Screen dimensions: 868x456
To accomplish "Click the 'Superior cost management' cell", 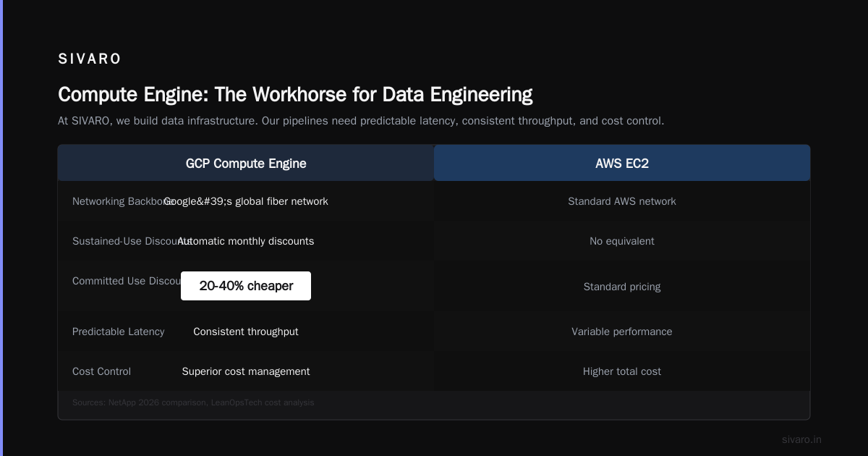I will point(246,371).
